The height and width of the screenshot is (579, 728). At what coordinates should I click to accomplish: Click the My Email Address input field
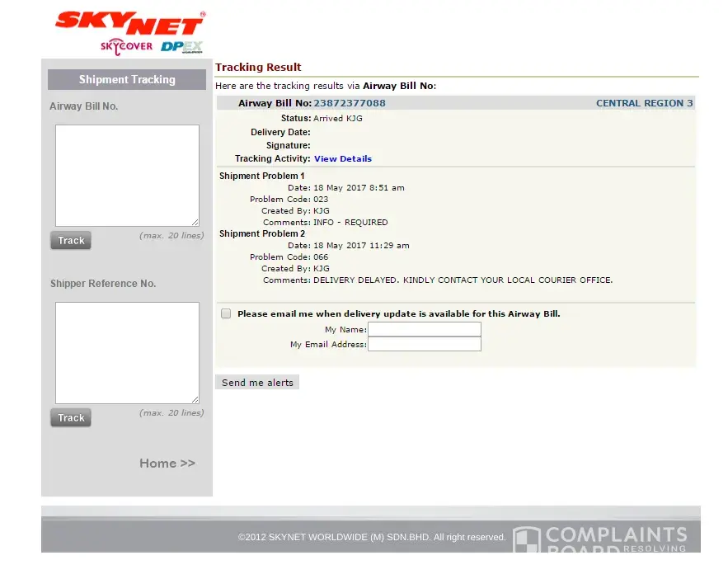click(x=424, y=344)
